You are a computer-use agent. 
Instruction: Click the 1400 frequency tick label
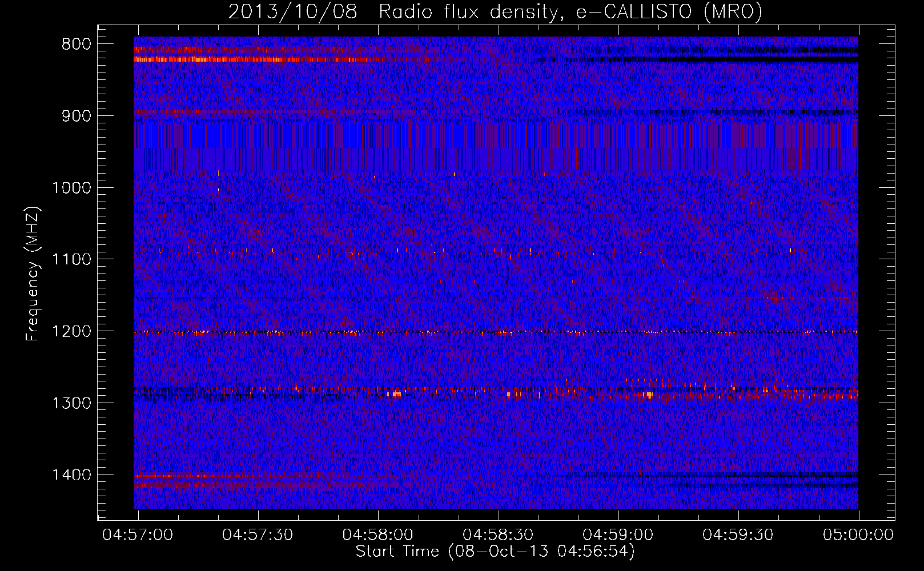[71, 475]
